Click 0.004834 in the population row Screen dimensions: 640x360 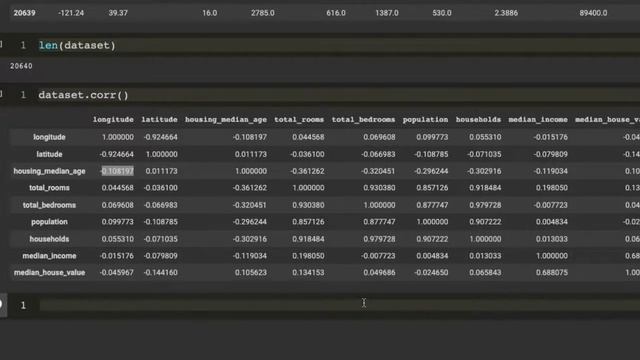click(x=551, y=222)
